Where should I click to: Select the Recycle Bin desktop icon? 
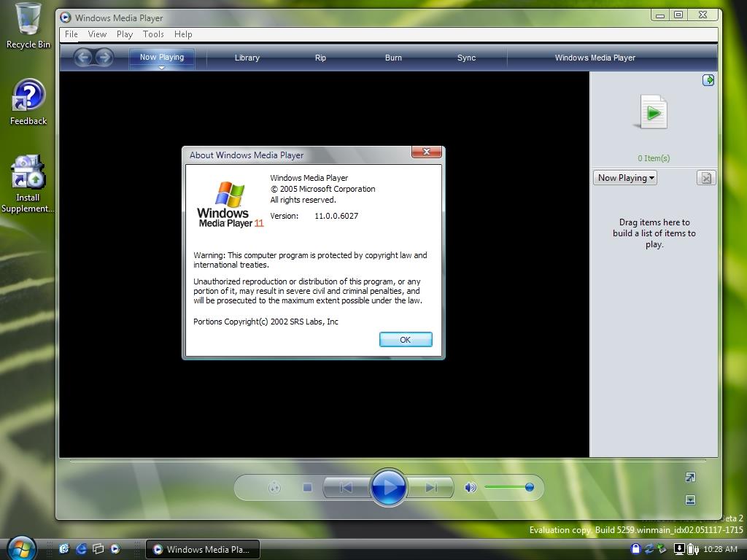coord(28,26)
